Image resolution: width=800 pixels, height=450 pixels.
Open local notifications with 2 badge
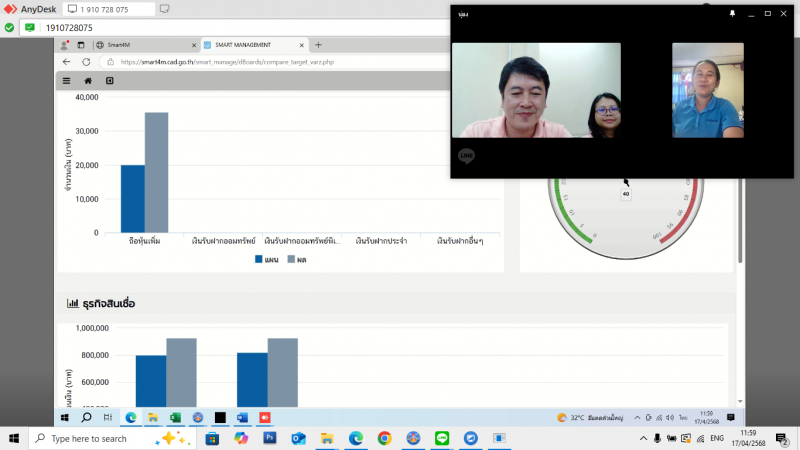point(782,438)
